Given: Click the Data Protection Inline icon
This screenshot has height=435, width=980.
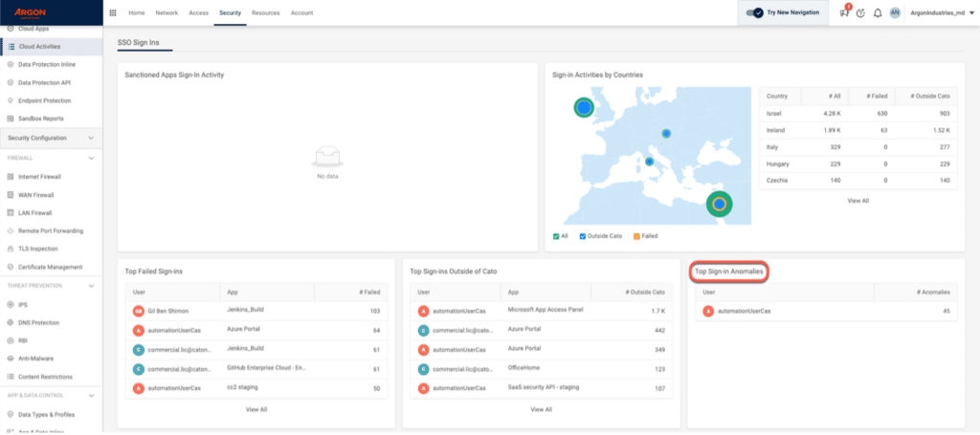Looking at the screenshot, I should 11,64.
